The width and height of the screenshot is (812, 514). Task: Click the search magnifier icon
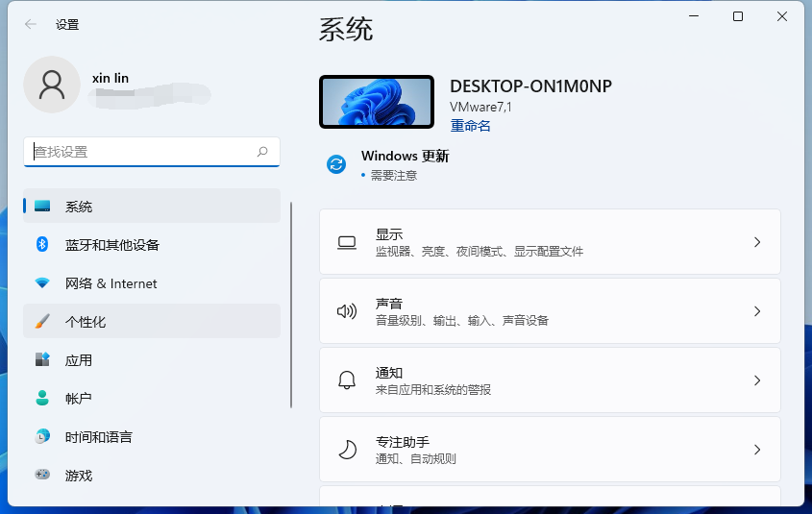coord(262,152)
